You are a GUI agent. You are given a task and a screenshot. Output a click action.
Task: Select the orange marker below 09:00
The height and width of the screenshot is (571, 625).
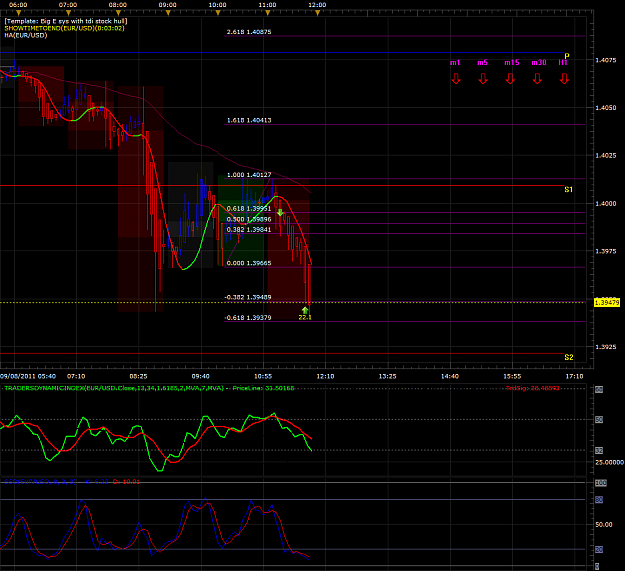168,13
